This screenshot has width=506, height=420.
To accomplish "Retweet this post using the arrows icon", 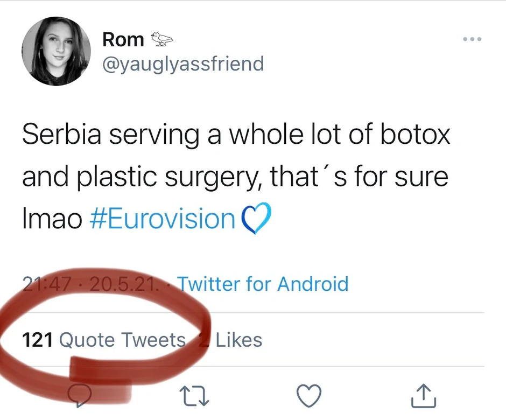I will [x=195, y=397].
